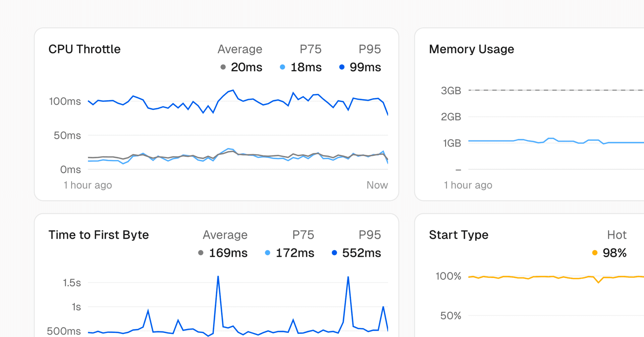This screenshot has width=644, height=337.
Task: Open the Time to First Byte title
Action: (x=99, y=235)
